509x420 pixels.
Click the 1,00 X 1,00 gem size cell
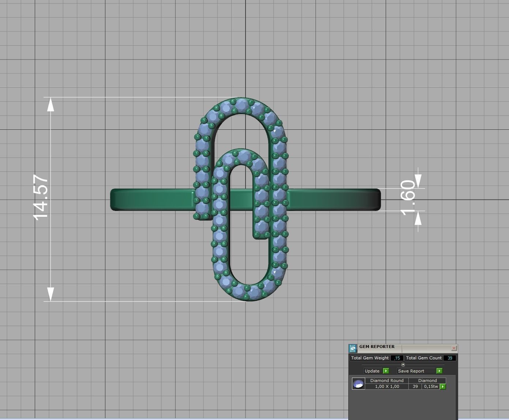[x=387, y=386]
